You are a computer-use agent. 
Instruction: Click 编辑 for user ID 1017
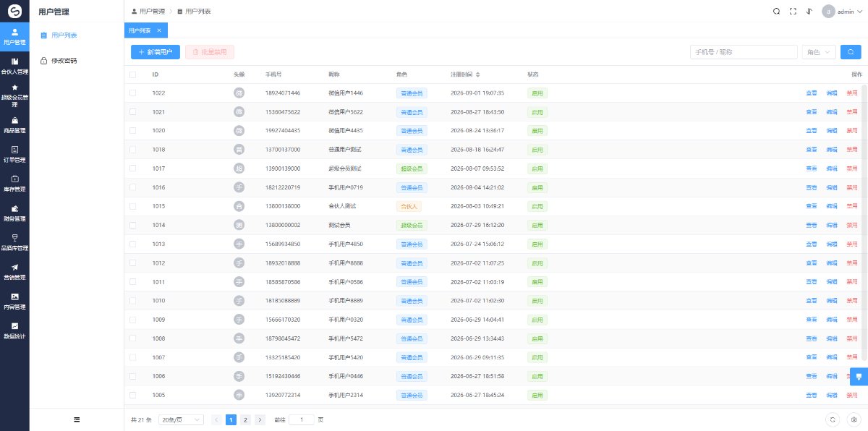click(832, 168)
